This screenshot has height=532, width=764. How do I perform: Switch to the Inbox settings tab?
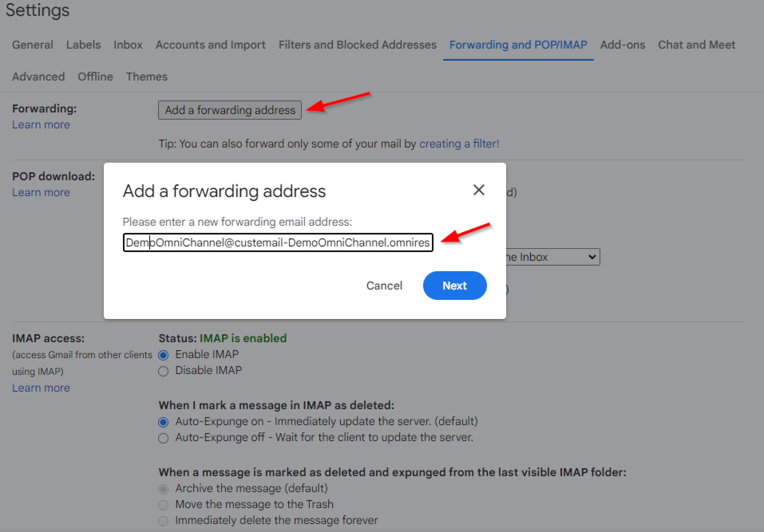pos(128,45)
